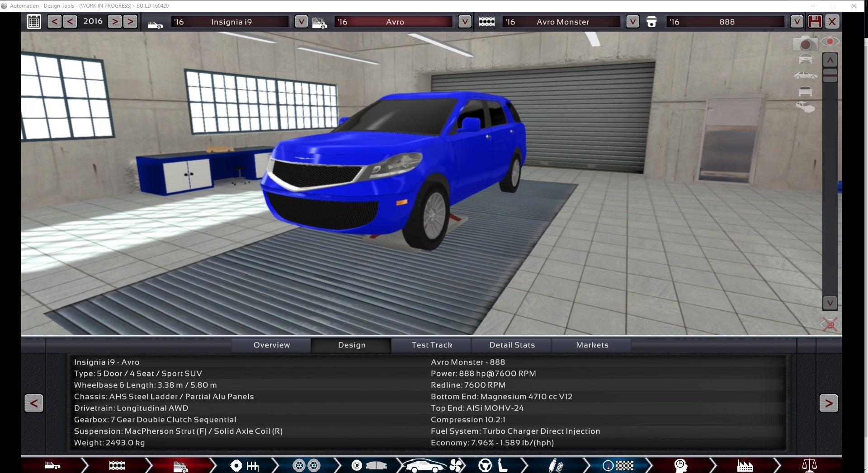Expand the 888 engine variant dropdown

coord(797,22)
